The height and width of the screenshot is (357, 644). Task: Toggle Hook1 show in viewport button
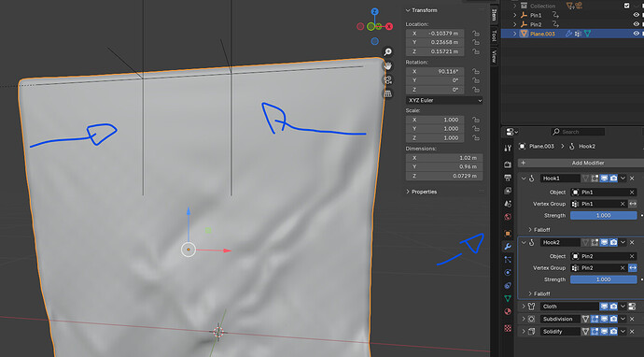tap(604, 178)
